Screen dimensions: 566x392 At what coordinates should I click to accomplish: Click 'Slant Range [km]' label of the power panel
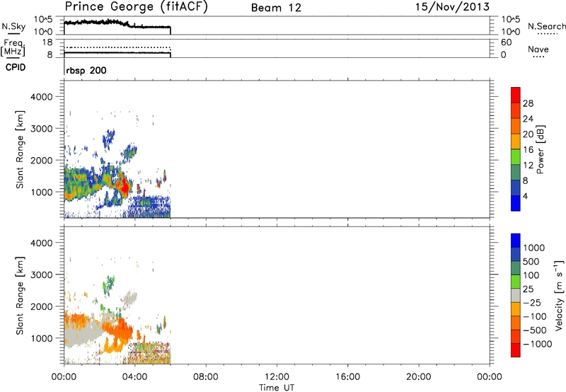[x=20, y=149]
